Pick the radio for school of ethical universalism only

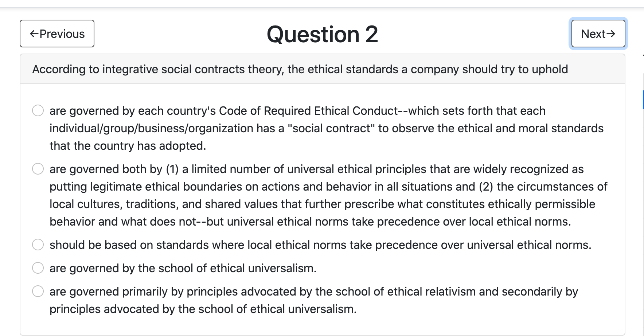coord(38,268)
